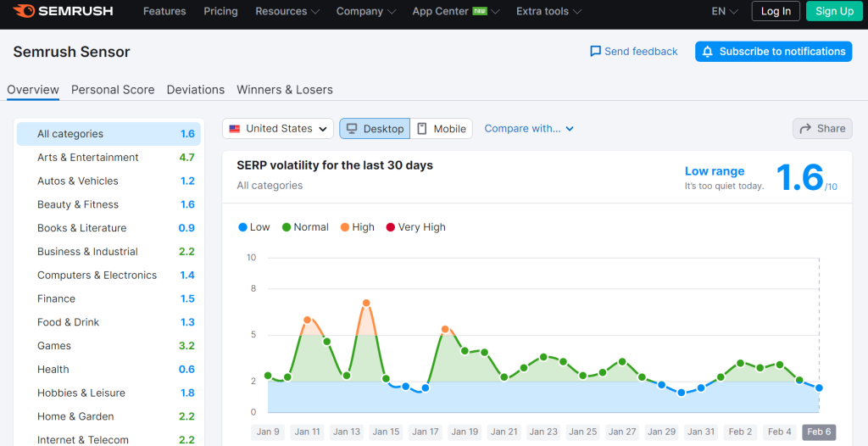868x446 pixels.
Task: Open the Features page
Action: coord(164,11)
